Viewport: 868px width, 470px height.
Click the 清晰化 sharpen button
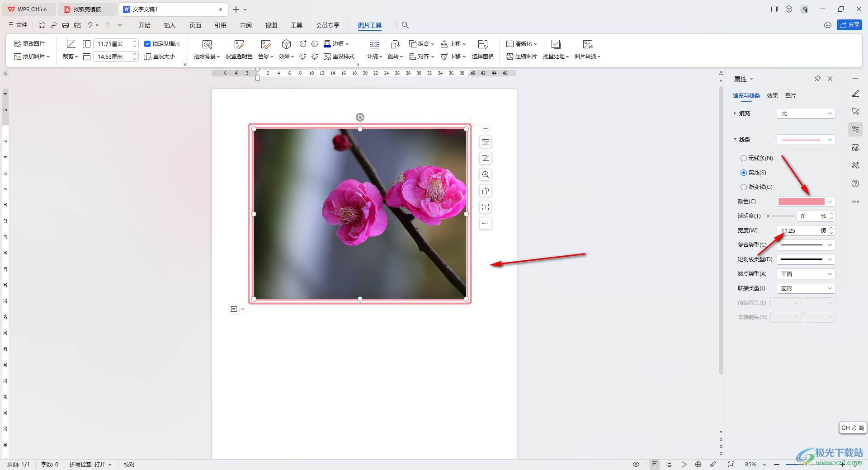coord(521,44)
